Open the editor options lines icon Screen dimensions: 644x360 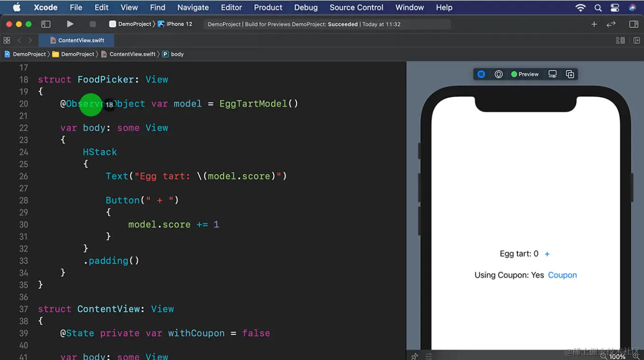620,40
